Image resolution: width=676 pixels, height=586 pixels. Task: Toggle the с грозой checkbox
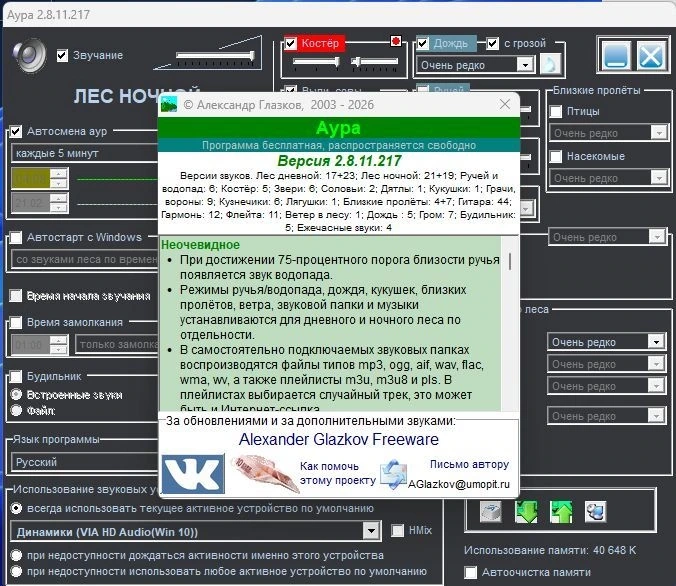click(x=493, y=43)
